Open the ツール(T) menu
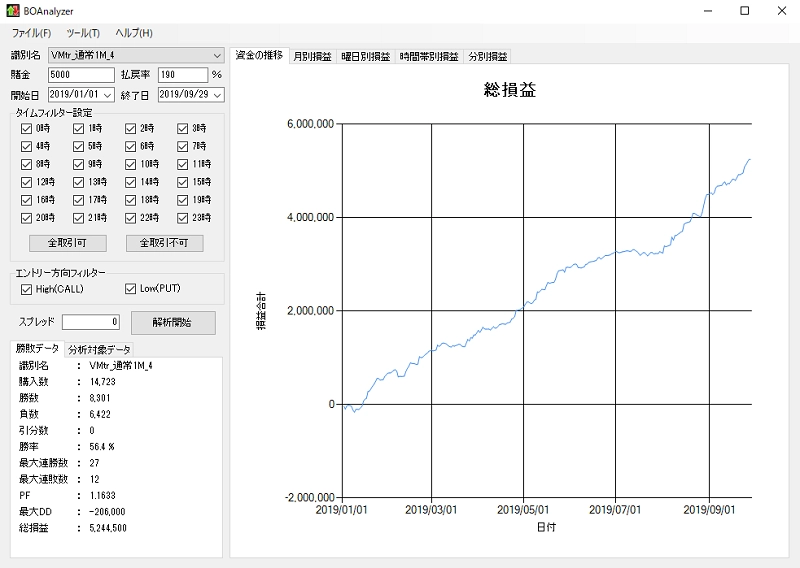This screenshot has height=568, width=800. click(83, 33)
